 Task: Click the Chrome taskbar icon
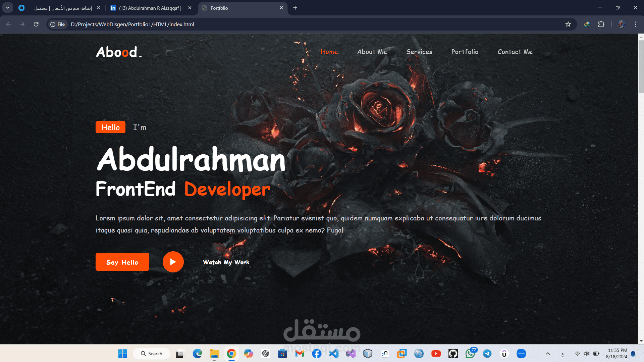pyautogui.click(x=231, y=354)
